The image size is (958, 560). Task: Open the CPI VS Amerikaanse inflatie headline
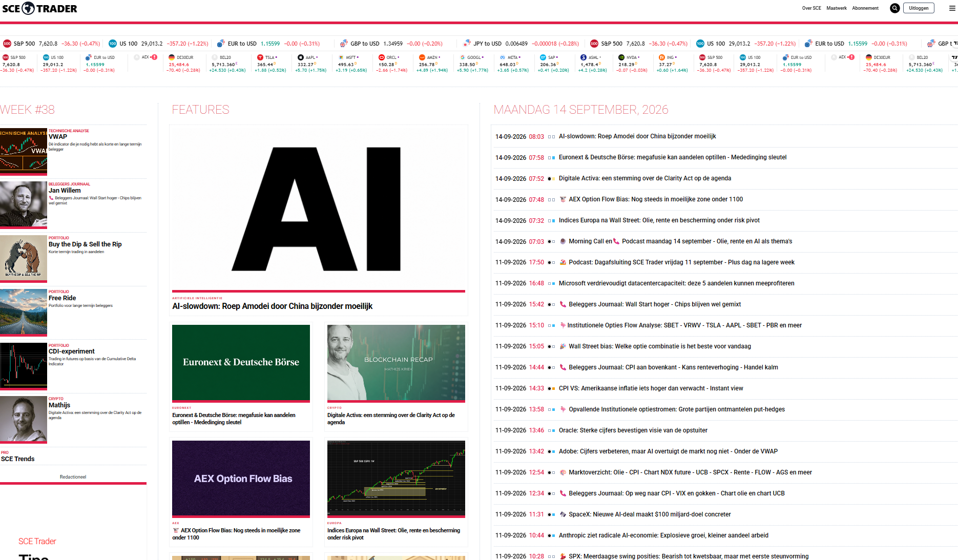point(651,388)
